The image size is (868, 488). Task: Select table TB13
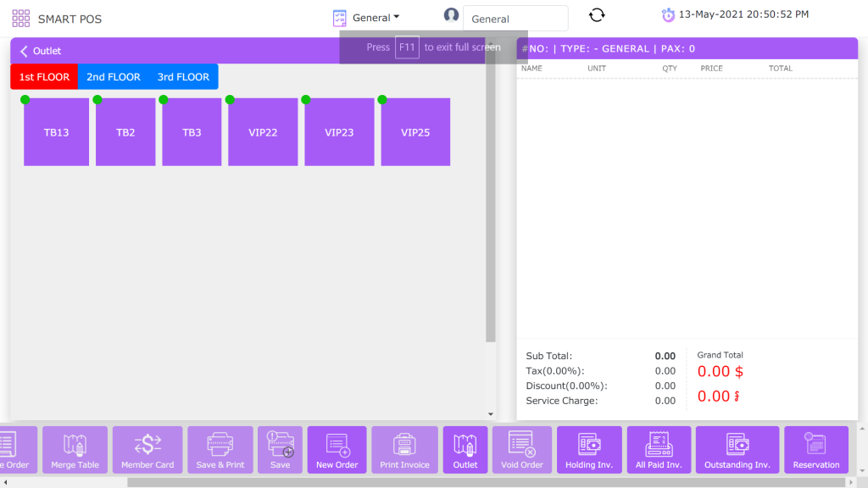click(x=57, y=132)
